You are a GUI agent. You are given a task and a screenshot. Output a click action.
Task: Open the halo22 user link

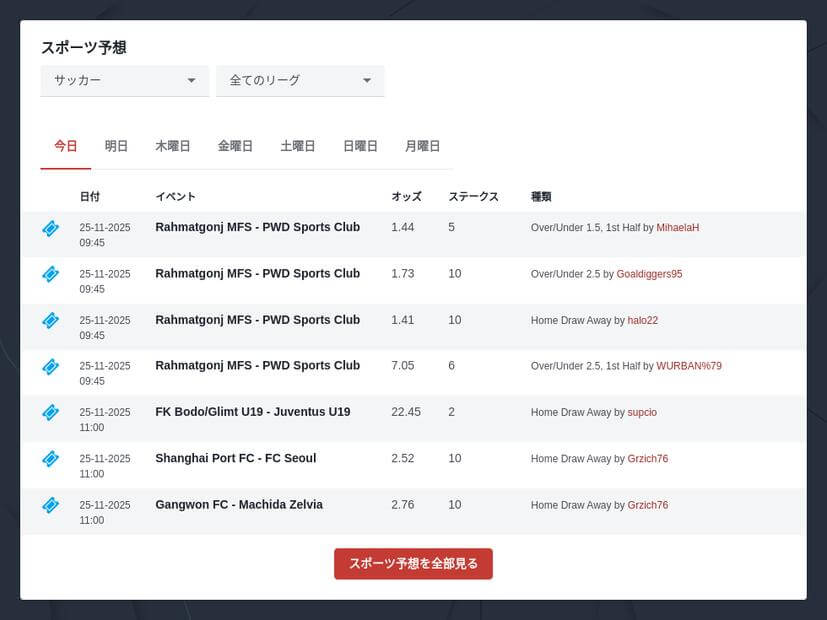coord(644,320)
